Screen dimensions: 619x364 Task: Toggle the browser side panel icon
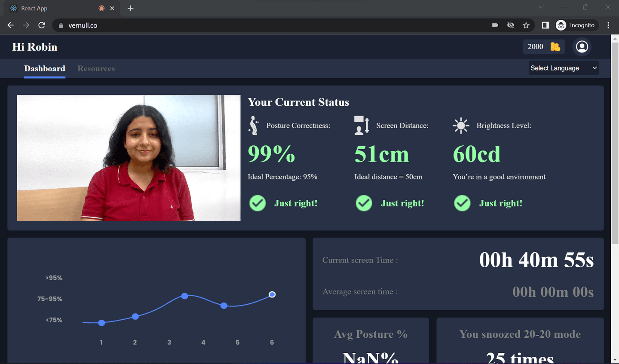point(545,25)
